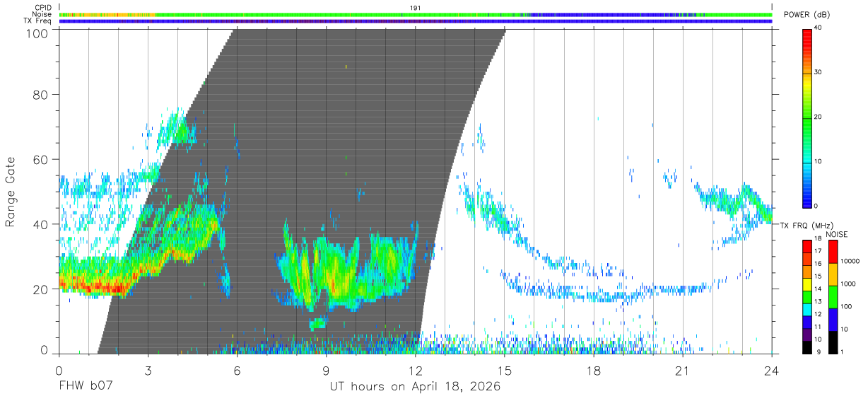Click the y-axis tick label '60'
Viewport: 868px width, 401px height.
[40, 160]
